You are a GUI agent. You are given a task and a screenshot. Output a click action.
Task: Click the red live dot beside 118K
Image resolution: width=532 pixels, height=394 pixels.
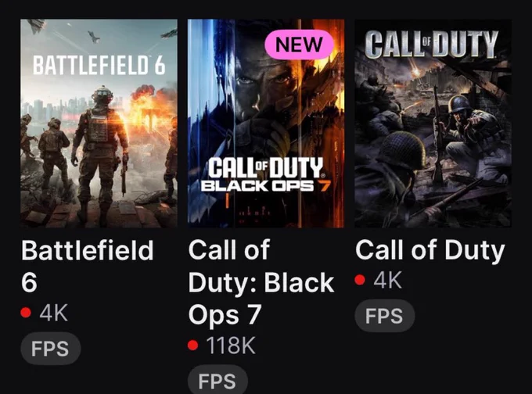pos(192,346)
